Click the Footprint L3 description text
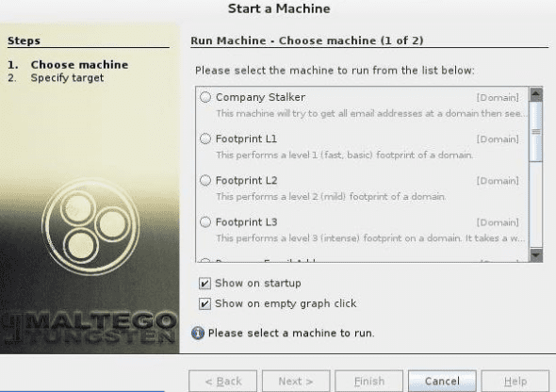The image size is (556, 392). [370, 238]
